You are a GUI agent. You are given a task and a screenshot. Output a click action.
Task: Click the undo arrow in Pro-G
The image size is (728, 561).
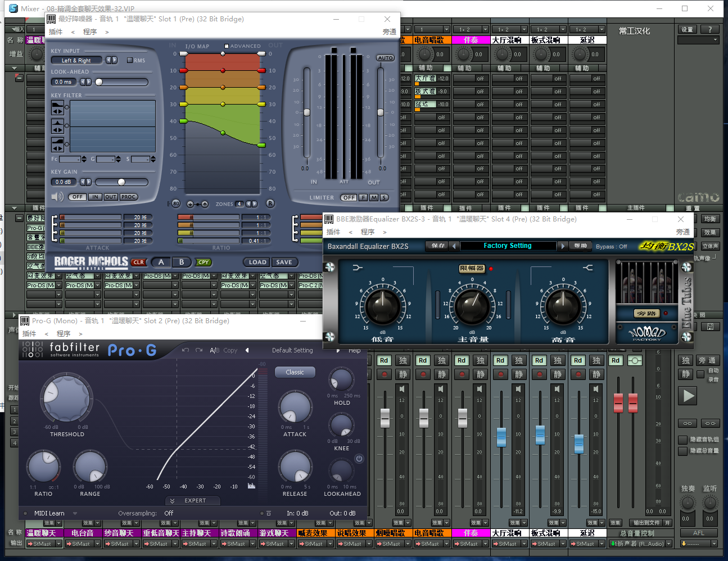(x=186, y=350)
